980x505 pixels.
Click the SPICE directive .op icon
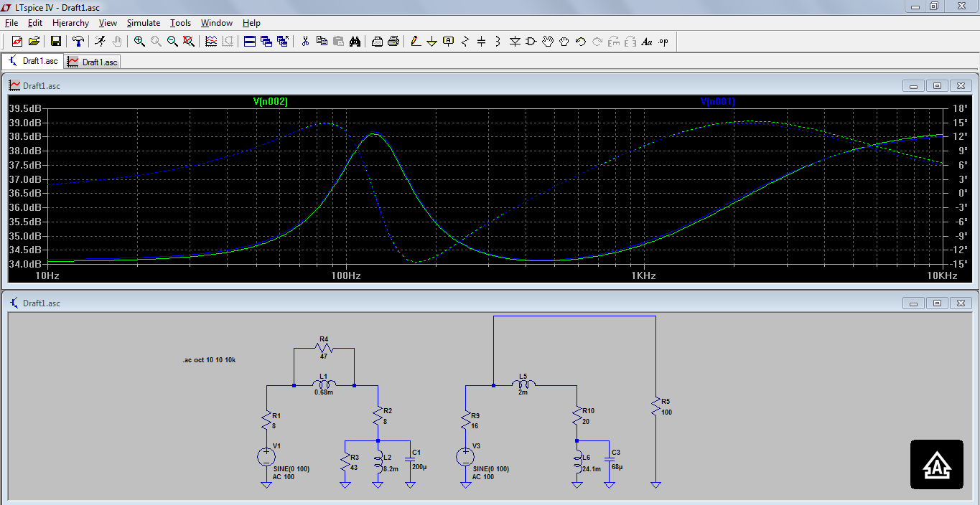(x=663, y=42)
